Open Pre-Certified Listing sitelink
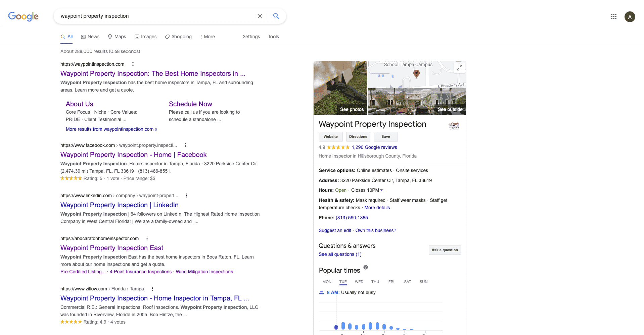 [x=83, y=272]
